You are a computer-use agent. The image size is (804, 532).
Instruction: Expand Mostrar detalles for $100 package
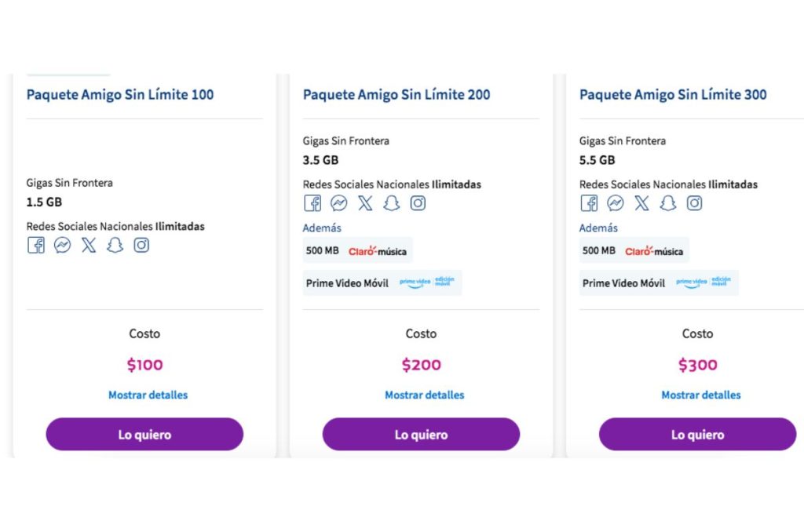[x=148, y=395]
